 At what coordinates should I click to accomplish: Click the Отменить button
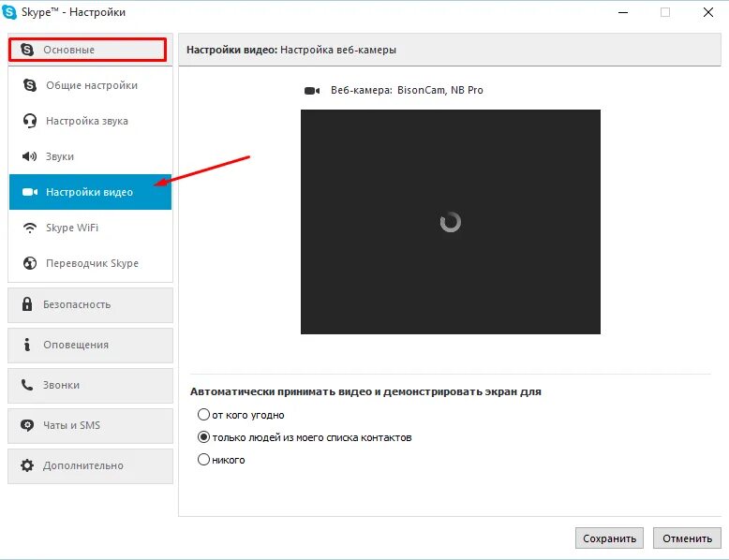click(687, 538)
